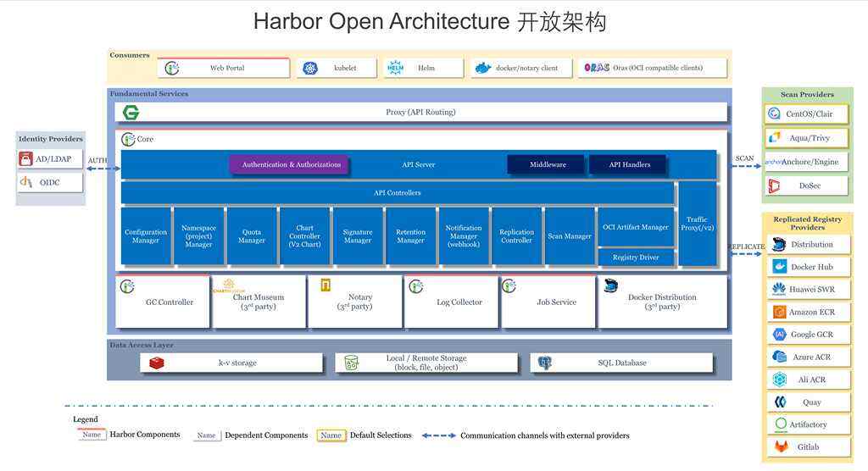Click the OCI Artifact Manager block

(636, 227)
